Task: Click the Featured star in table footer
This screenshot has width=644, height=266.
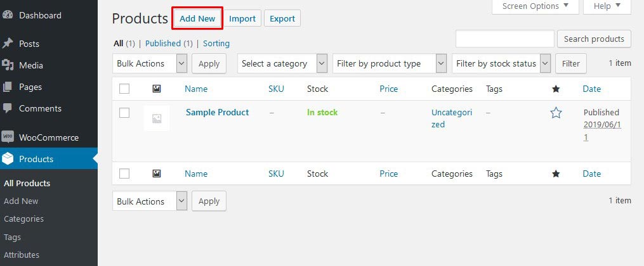Action: click(x=556, y=174)
